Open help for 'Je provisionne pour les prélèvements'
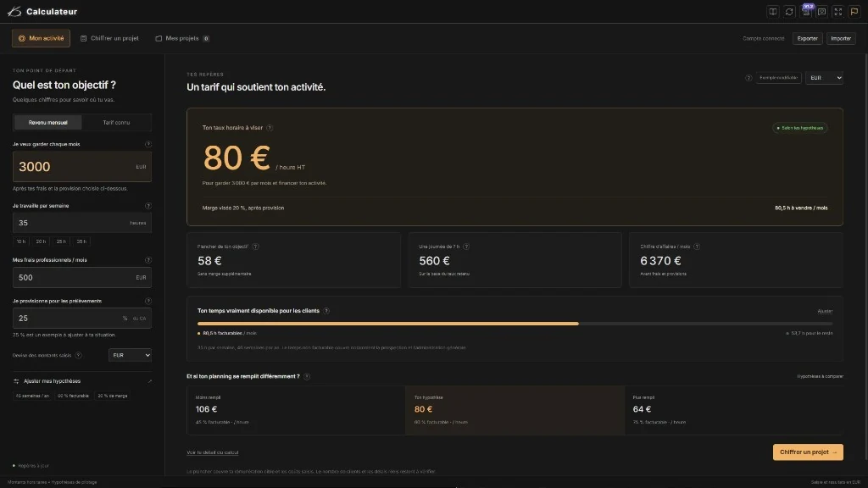This screenshot has width=868, height=488. click(147, 301)
